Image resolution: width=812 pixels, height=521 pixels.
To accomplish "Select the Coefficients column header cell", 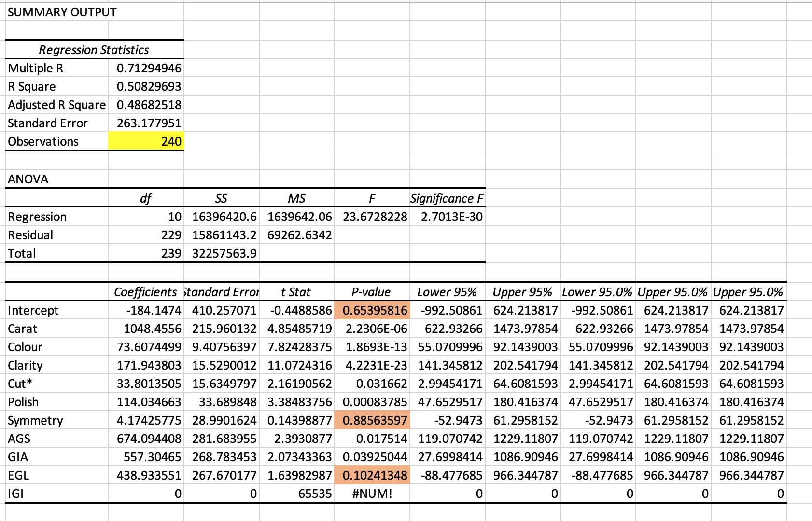I will tap(146, 292).
